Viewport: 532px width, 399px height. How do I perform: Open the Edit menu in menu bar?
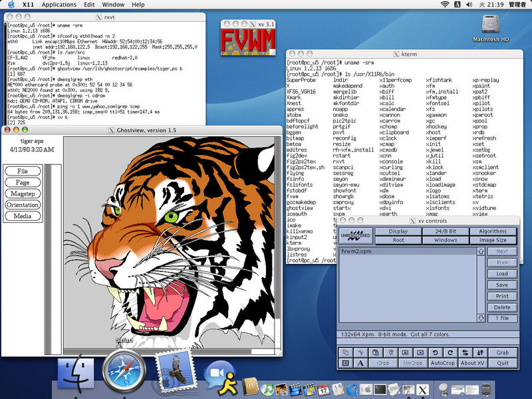[x=89, y=5]
